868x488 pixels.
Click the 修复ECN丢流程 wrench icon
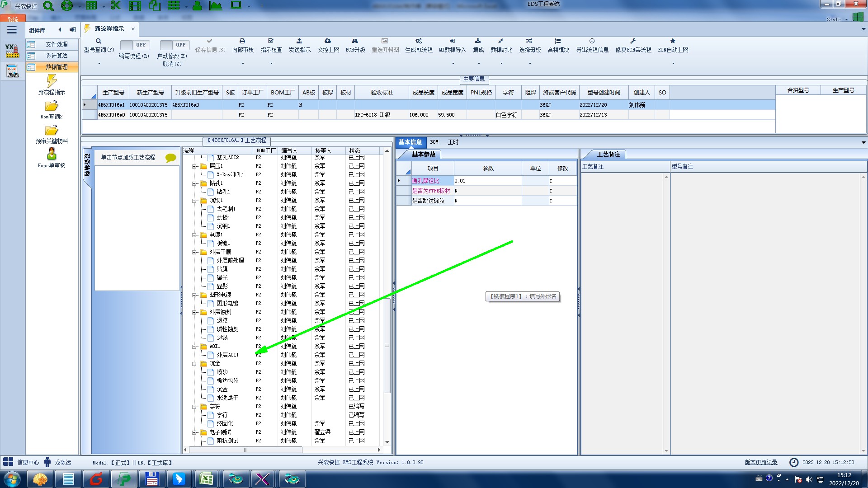click(x=633, y=41)
